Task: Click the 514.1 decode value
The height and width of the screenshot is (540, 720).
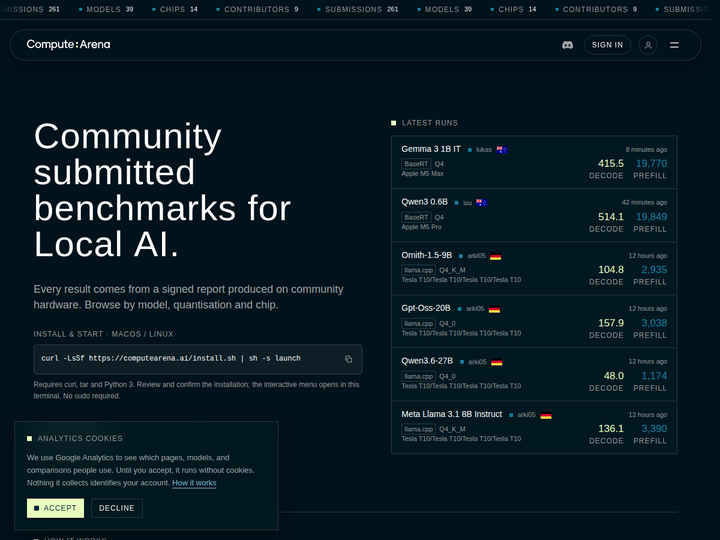Action: coord(611,217)
